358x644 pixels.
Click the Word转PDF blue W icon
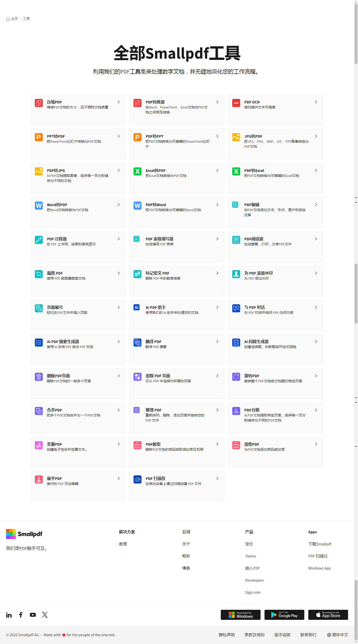[x=39, y=206]
